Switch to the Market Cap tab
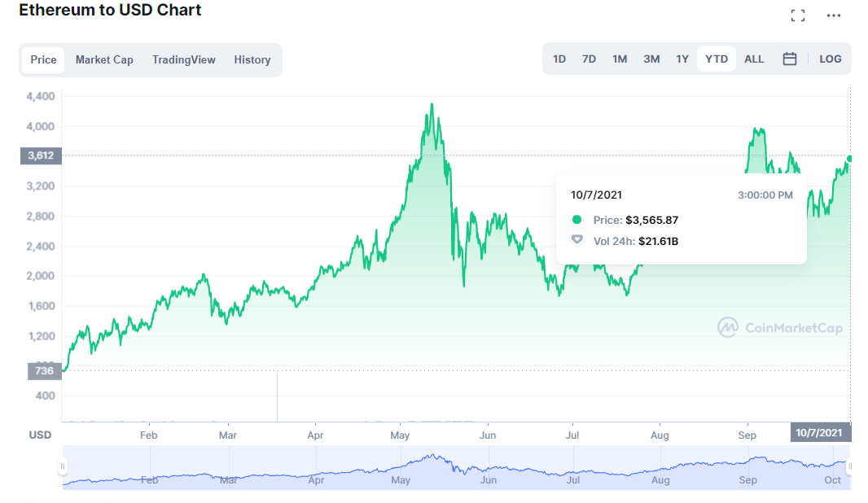The height and width of the screenshot is (503, 868). tap(104, 59)
